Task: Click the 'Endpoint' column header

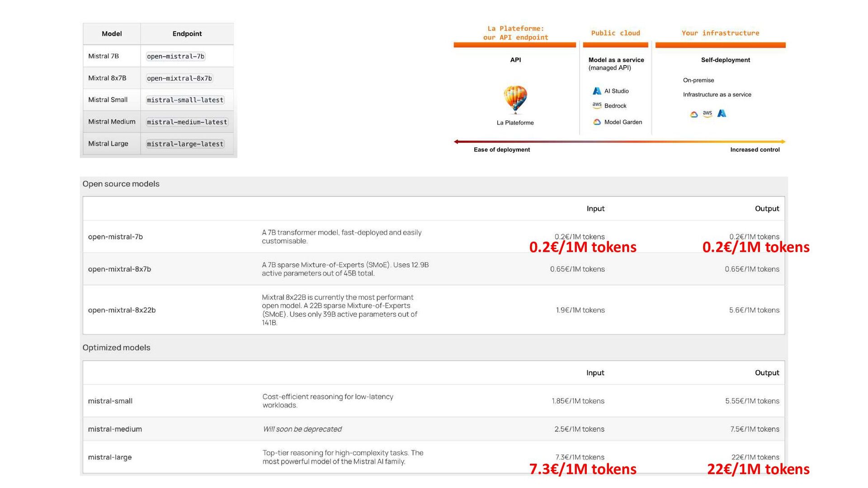Action: [187, 34]
